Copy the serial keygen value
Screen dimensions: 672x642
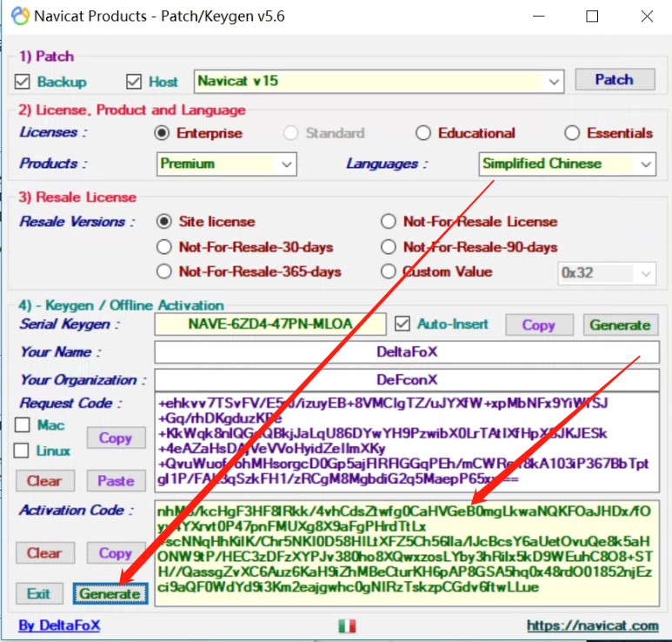point(539,325)
